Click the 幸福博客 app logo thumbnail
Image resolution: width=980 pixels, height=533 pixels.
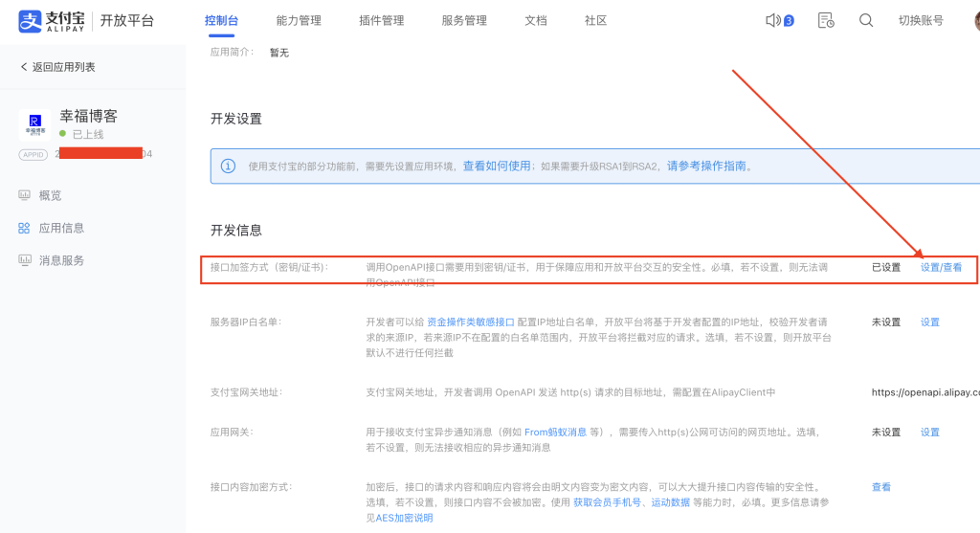34,124
